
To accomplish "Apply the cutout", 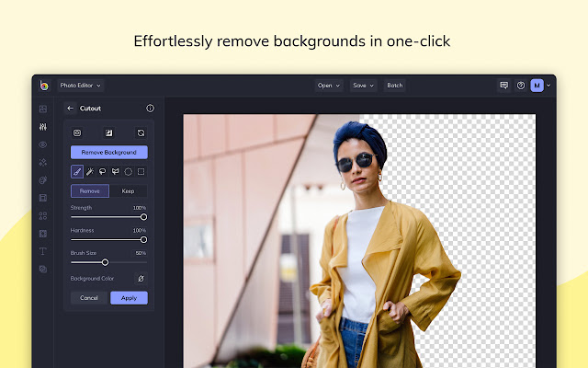I will click(129, 298).
